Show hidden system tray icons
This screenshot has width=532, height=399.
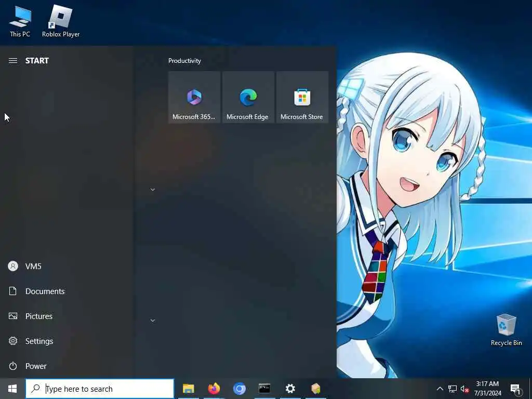point(440,389)
